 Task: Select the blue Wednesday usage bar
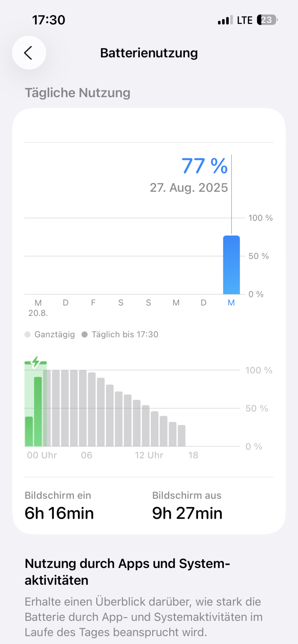click(x=231, y=265)
